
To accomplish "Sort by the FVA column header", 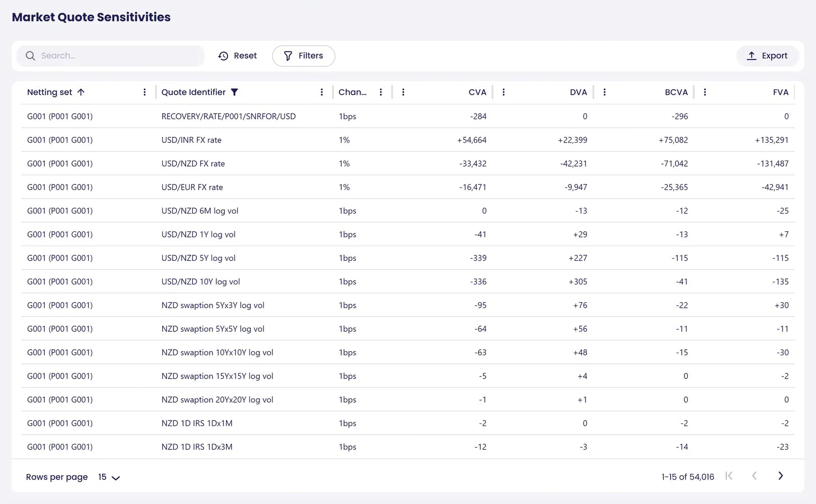I will pos(781,92).
